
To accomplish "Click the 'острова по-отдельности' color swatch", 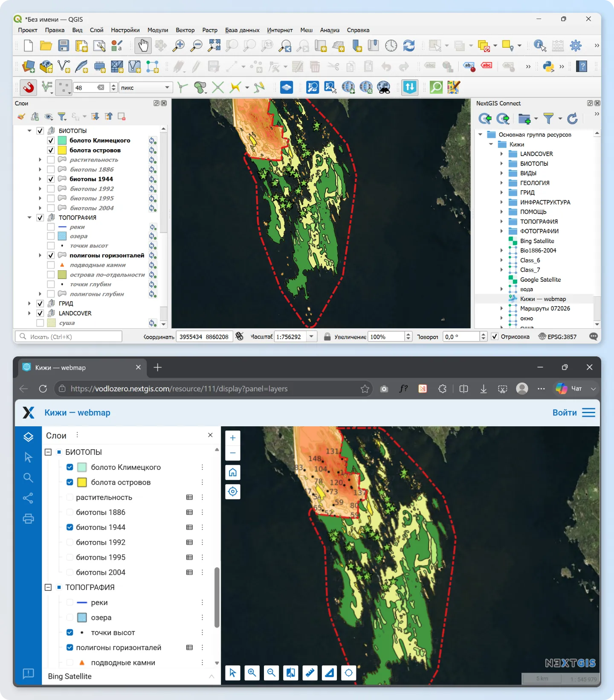I will [62, 275].
